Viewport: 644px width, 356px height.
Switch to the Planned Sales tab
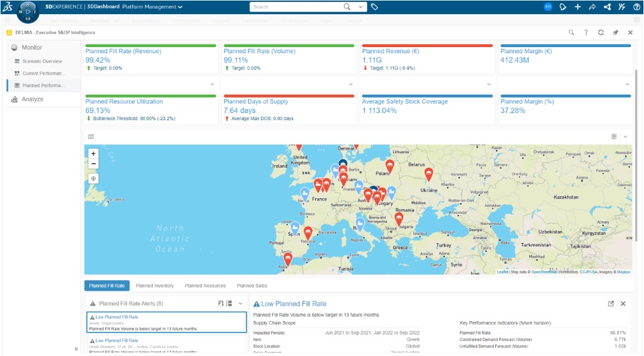pos(252,285)
